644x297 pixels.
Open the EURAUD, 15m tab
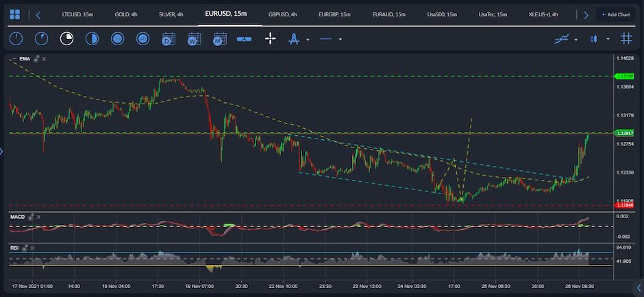point(389,14)
